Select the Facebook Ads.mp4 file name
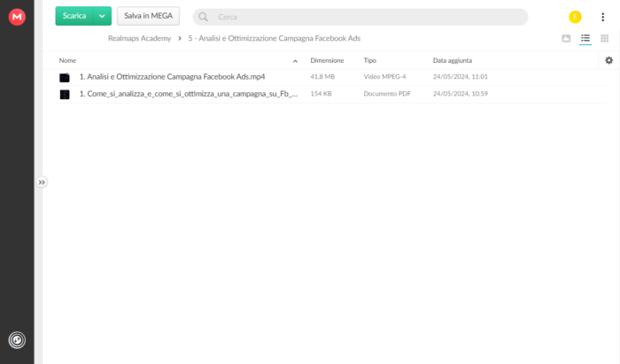 click(x=172, y=77)
